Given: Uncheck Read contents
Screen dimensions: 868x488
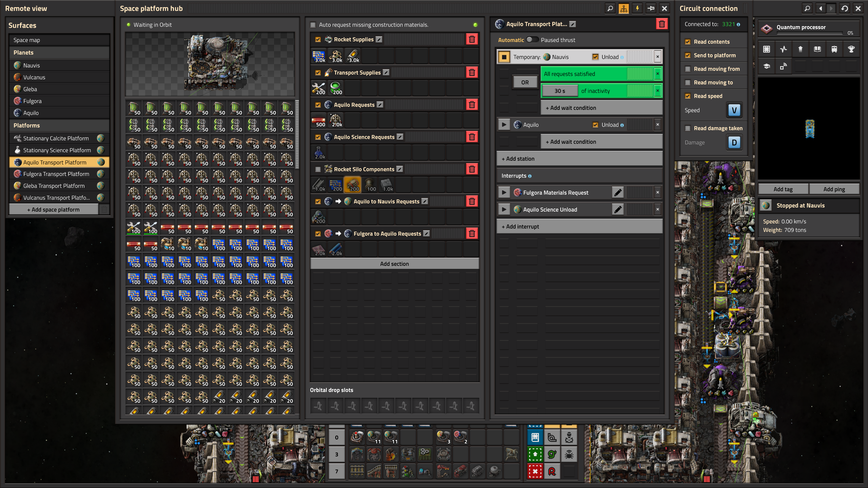Looking at the screenshot, I should pyautogui.click(x=688, y=42).
